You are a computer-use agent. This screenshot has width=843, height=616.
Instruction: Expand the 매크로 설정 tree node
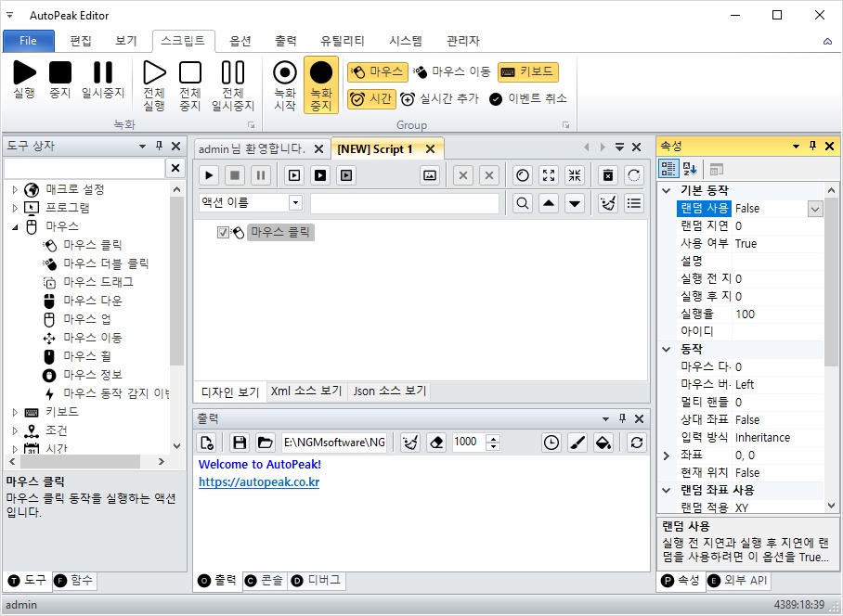coord(15,189)
